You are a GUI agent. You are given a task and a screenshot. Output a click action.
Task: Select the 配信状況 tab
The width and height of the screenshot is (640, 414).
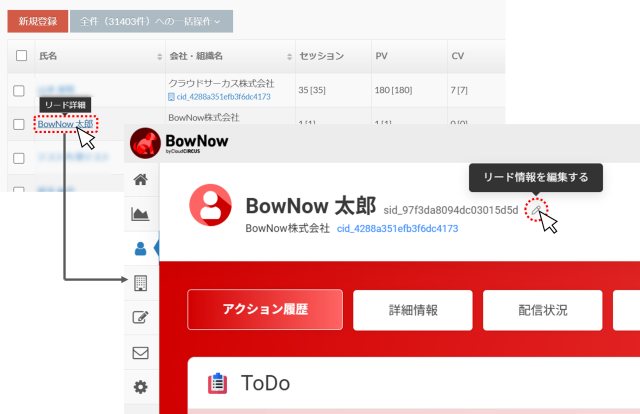click(542, 310)
